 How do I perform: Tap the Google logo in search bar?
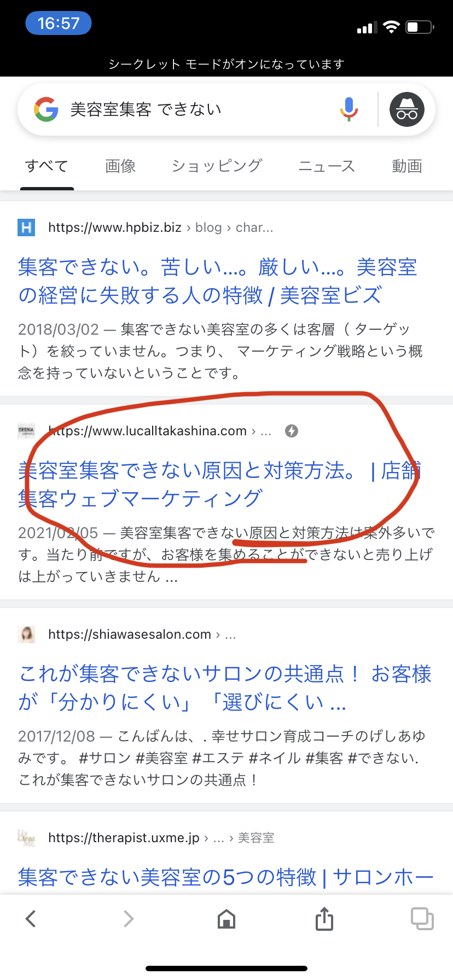(x=46, y=109)
